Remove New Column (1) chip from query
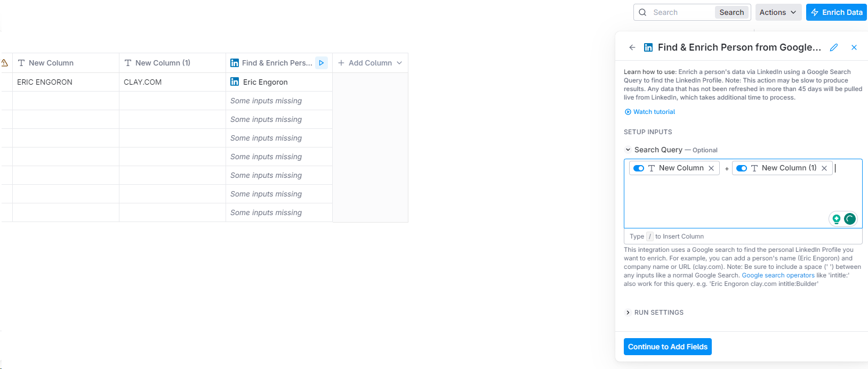Screen dimensions: 868x369 click(824, 168)
